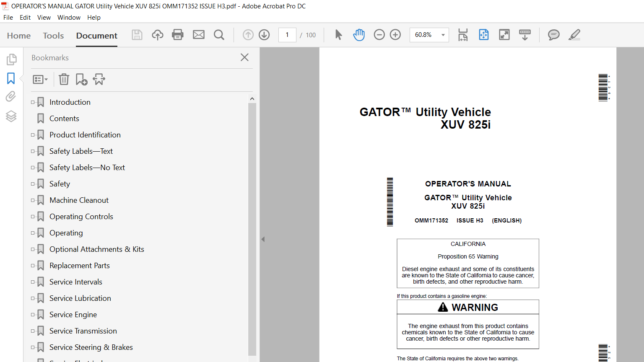The height and width of the screenshot is (362, 644).
Task: Switch to the Home tab
Action: tap(19, 36)
